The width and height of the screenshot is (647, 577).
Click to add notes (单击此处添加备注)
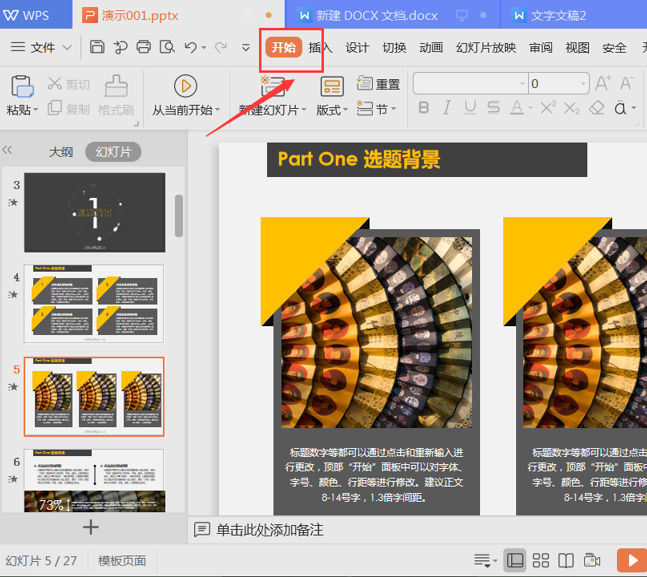(270, 530)
